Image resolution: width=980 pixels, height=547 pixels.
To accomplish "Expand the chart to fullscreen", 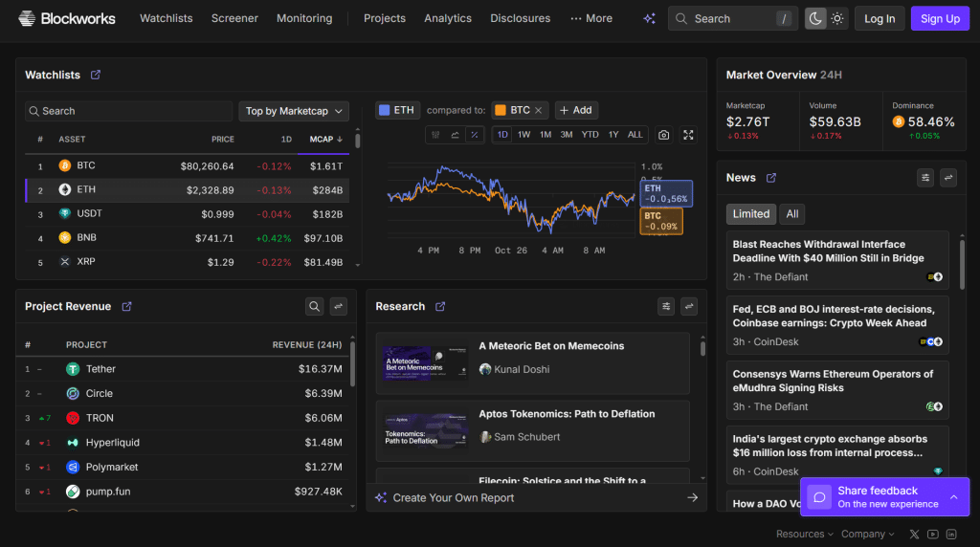I will 688,135.
